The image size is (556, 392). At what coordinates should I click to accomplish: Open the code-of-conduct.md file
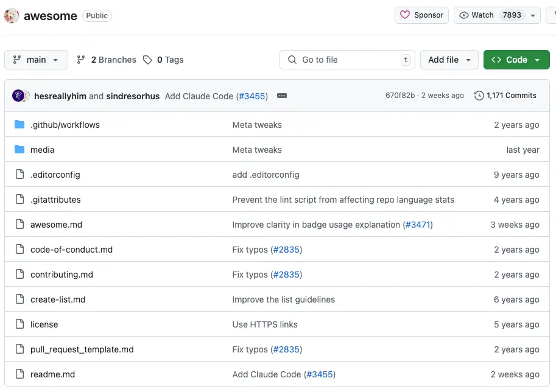coord(72,250)
